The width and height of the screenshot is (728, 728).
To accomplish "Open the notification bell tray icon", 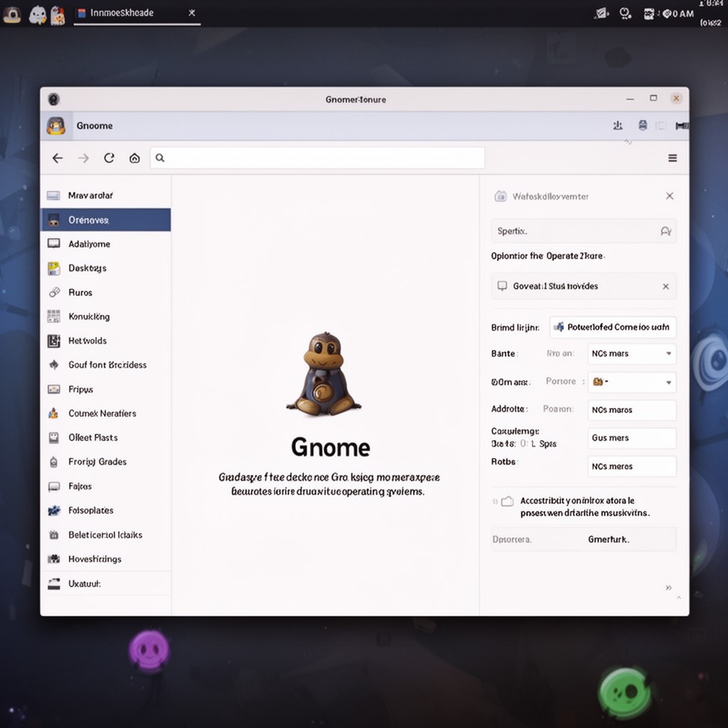I will [625, 14].
